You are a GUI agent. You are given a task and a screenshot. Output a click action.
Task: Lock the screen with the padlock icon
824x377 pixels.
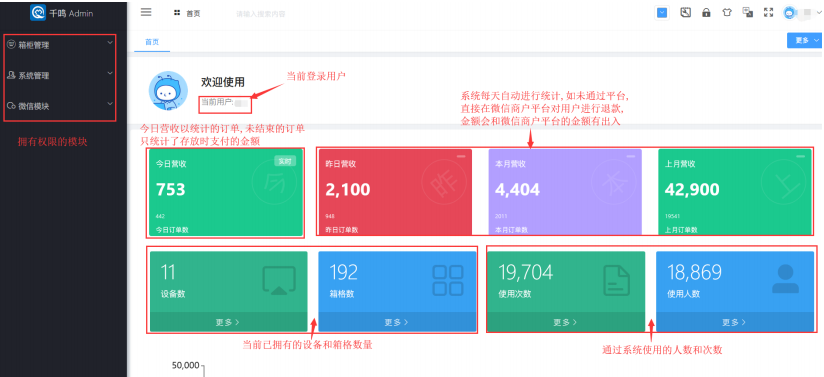coord(706,13)
